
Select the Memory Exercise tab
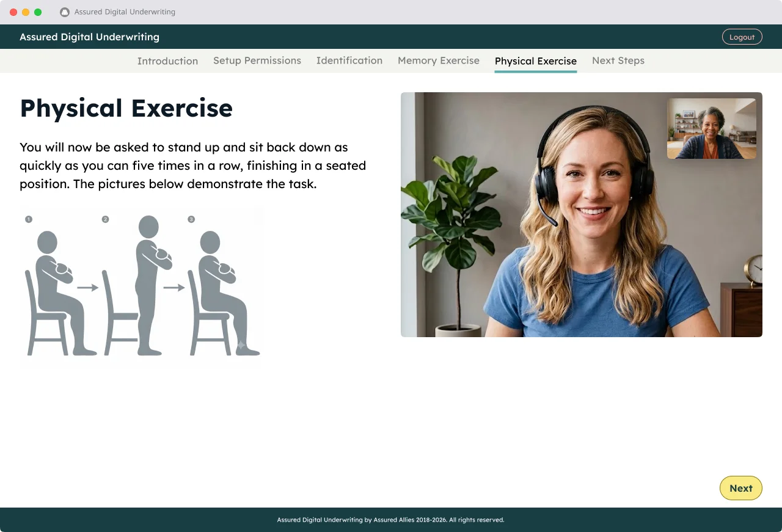[x=439, y=60]
